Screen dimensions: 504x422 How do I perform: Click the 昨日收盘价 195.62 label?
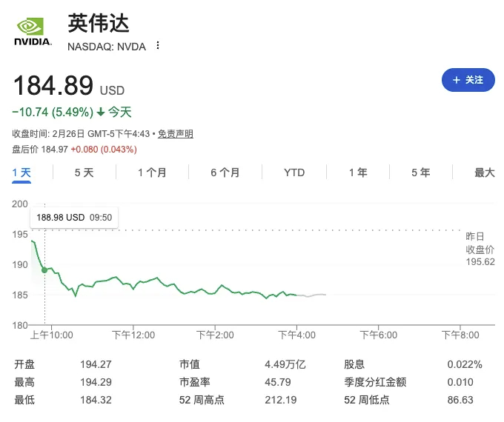click(x=480, y=249)
